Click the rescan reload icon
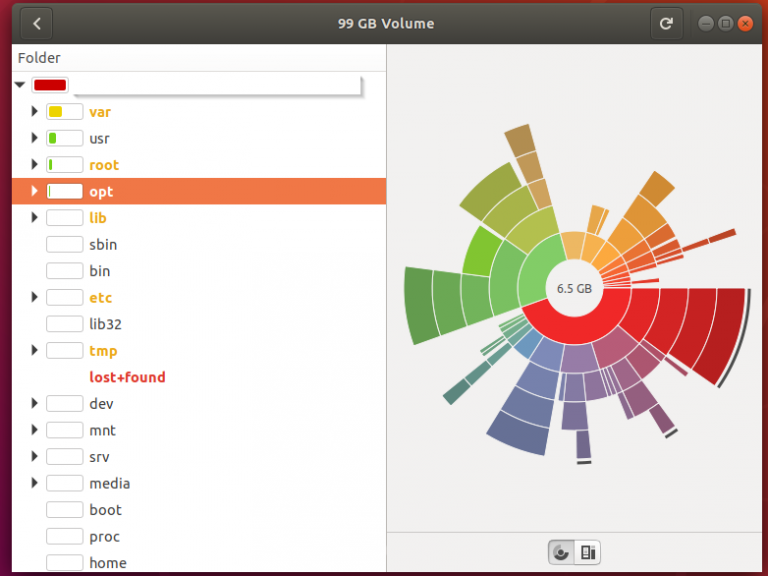 667,23
